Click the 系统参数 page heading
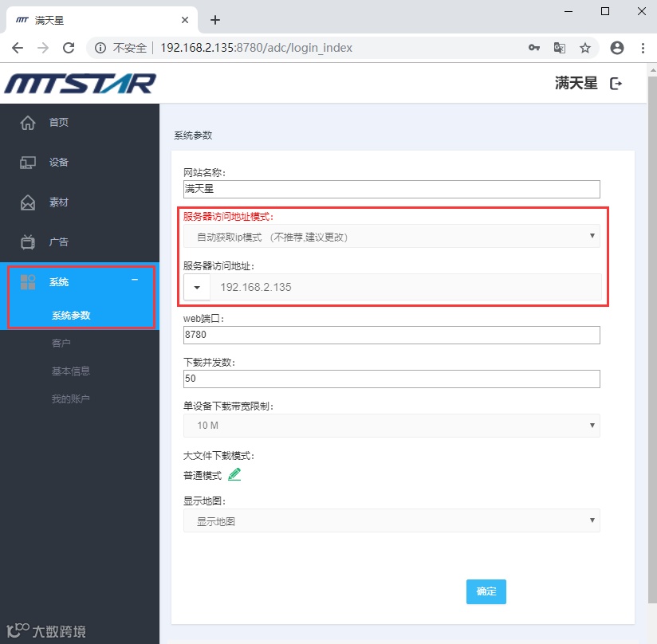Viewport: 657px width, 644px height. [193, 135]
